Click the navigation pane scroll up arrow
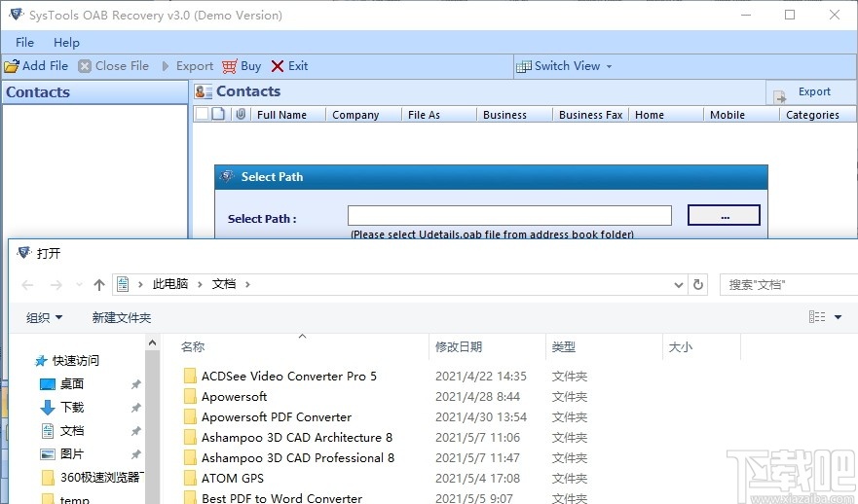Viewport: 858px width, 504px height. (x=153, y=342)
